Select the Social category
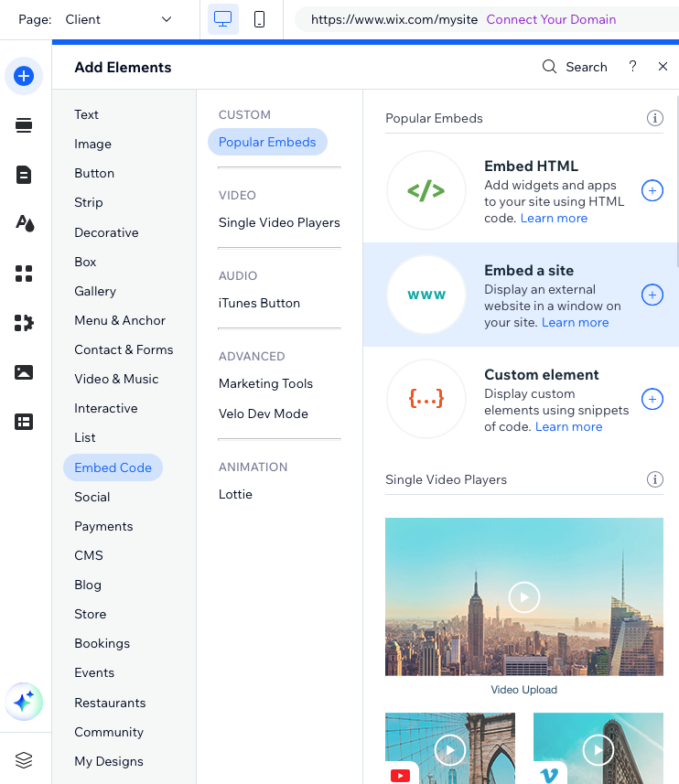Screen dimensions: 679x784 click(x=92, y=497)
